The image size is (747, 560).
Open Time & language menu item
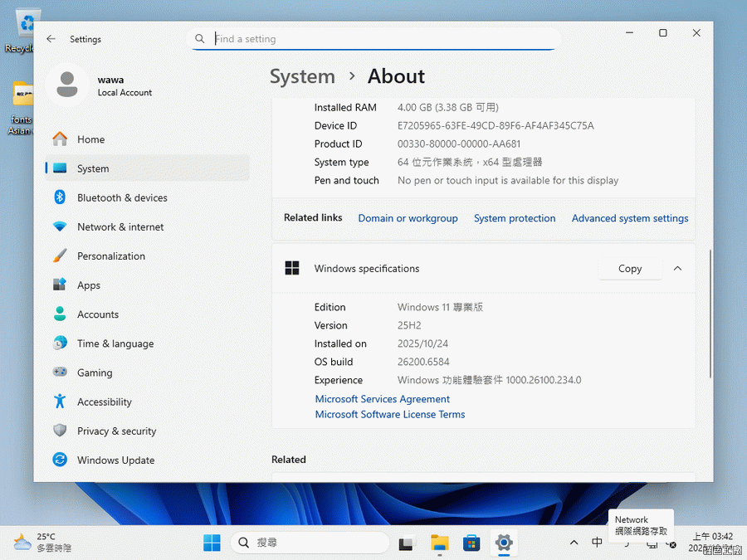(x=115, y=343)
